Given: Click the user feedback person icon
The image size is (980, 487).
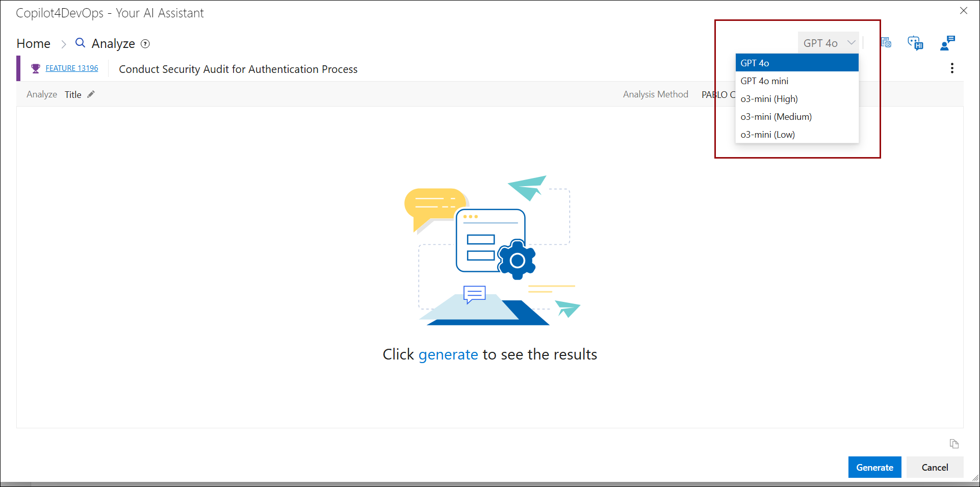Looking at the screenshot, I should pos(947,43).
